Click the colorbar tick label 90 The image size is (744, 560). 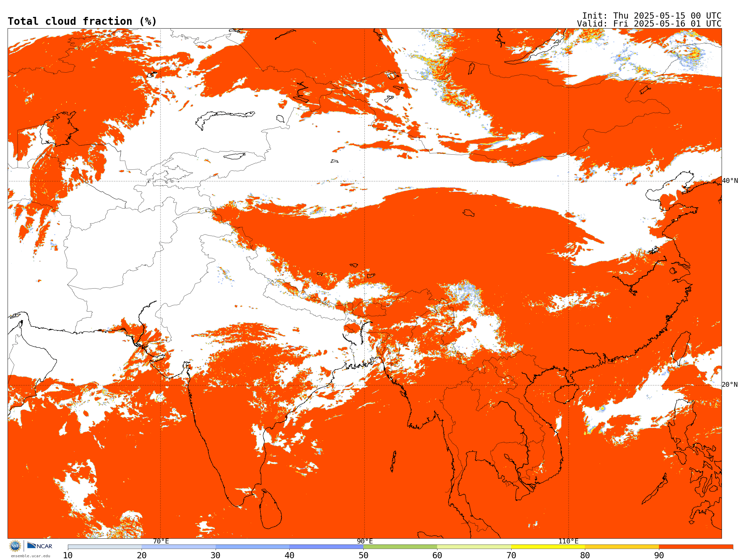659,555
